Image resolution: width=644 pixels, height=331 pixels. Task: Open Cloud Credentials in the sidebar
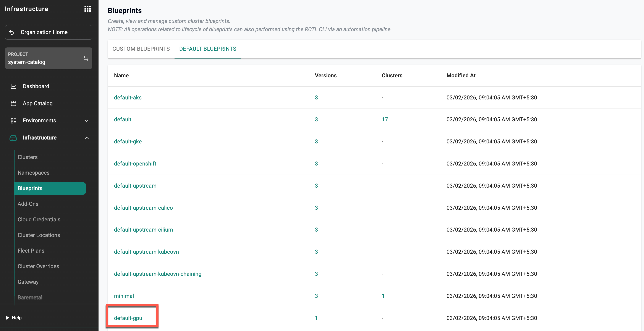[x=39, y=219]
